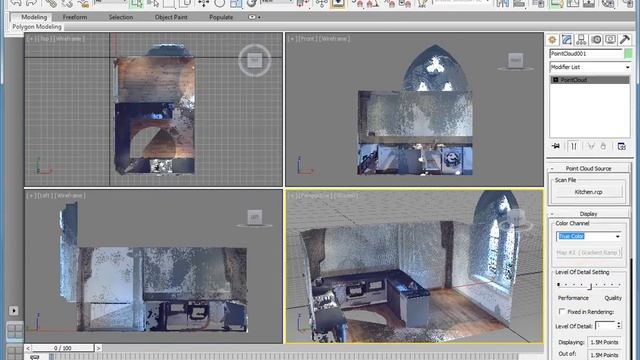
Task: Open the Display command panel tab
Action: (610, 40)
